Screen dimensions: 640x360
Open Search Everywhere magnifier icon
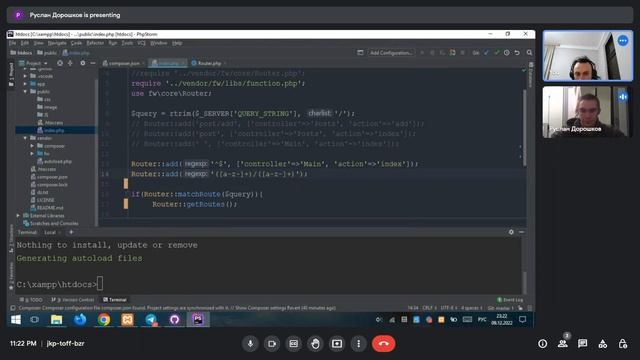point(529,53)
